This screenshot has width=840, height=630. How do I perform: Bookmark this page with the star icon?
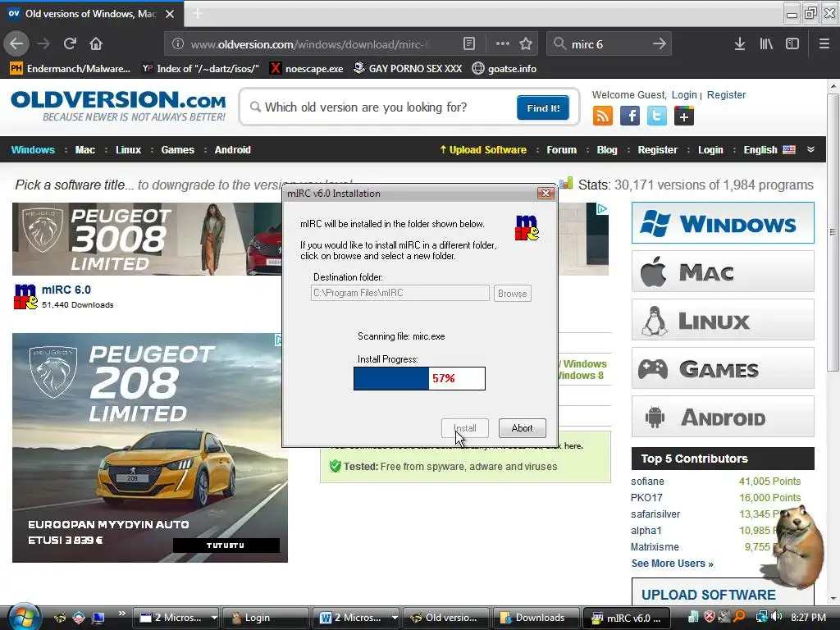526,44
